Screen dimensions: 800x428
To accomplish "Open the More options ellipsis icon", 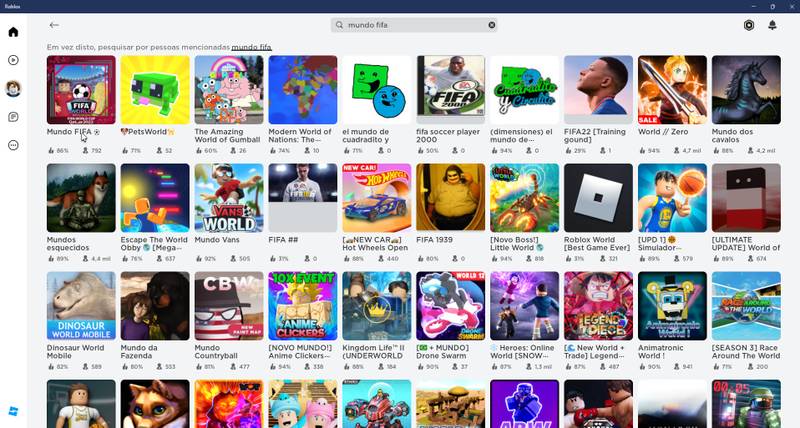I will click(x=13, y=145).
